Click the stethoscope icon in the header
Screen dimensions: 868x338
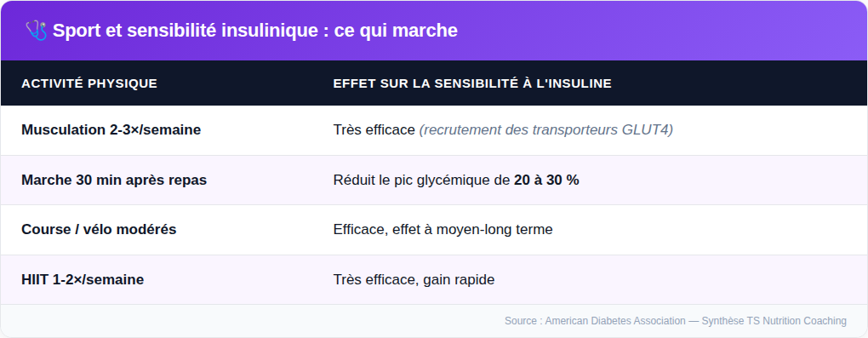[x=37, y=31]
